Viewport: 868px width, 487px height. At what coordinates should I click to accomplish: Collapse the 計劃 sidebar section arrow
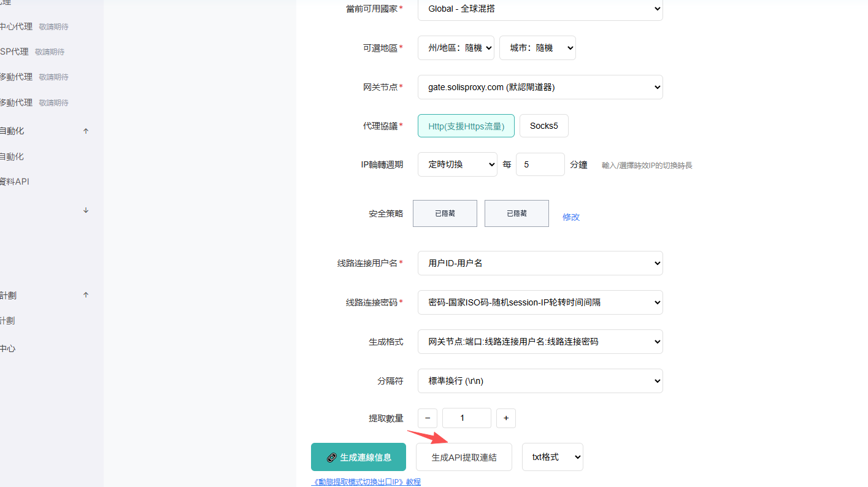[86, 295]
